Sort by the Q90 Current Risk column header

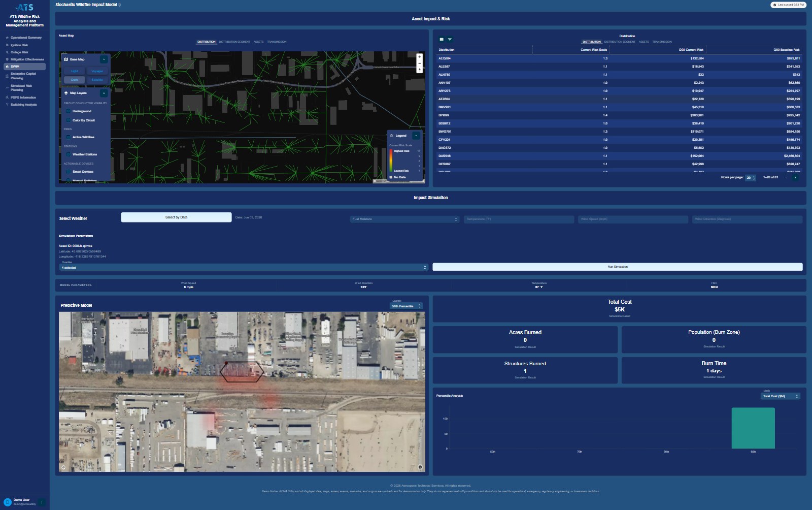point(691,50)
